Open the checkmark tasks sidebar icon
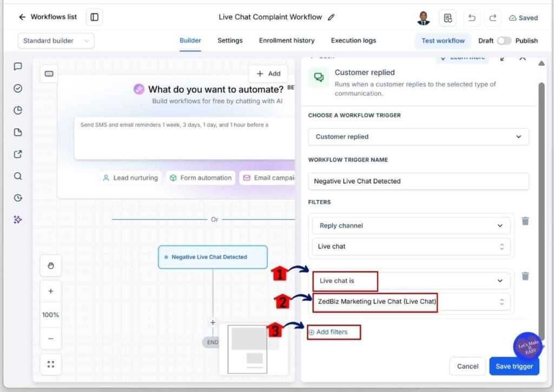 (x=18, y=88)
